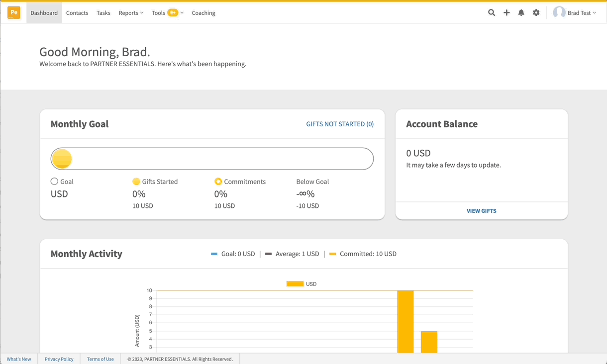The width and height of the screenshot is (607, 364).
Task: Click the Monthly Activity heading
Action: click(x=87, y=254)
